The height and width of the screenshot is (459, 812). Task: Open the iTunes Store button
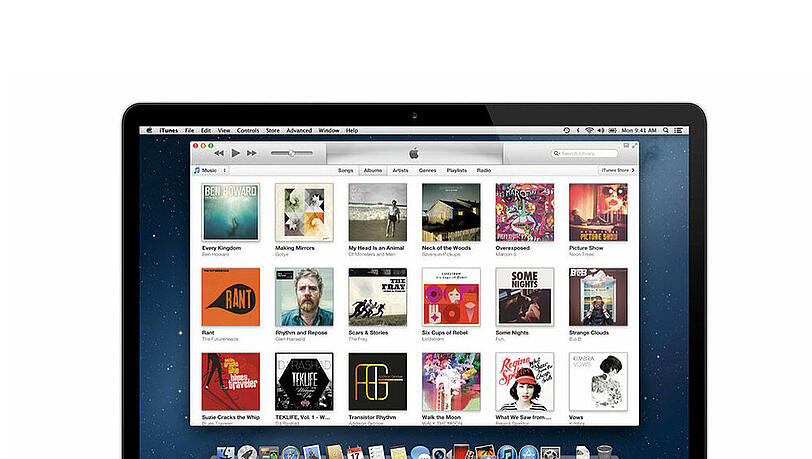click(617, 170)
